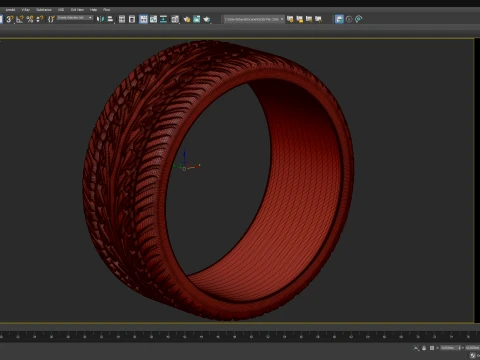The image size is (480, 360).
Task: Toggle the Layer Explorer icon
Action: (132, 19)
